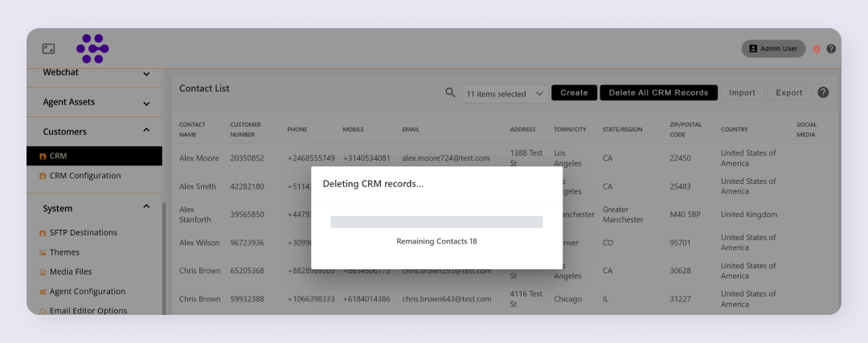Click the fullscreen toggle icon in header

tap(48, 49)
